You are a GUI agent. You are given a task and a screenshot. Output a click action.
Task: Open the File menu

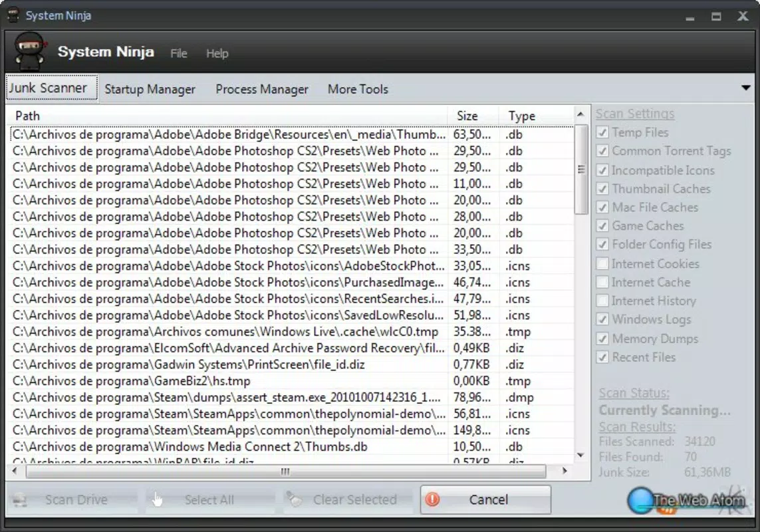coord(178,53)
